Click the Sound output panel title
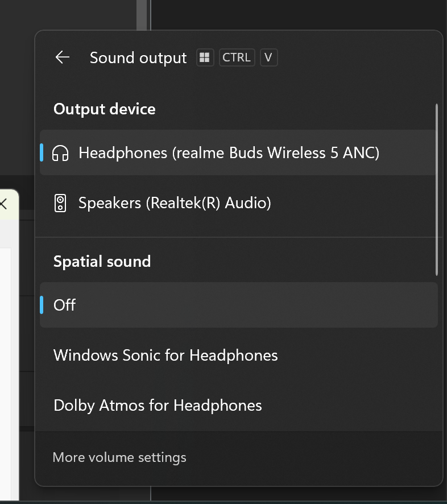447x504 pixels. coord(138,58)
